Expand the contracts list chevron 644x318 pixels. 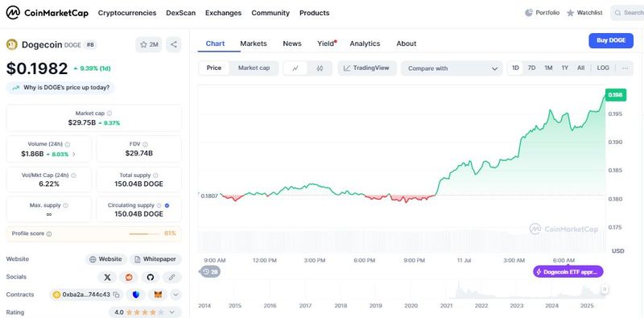click(175, 295)
